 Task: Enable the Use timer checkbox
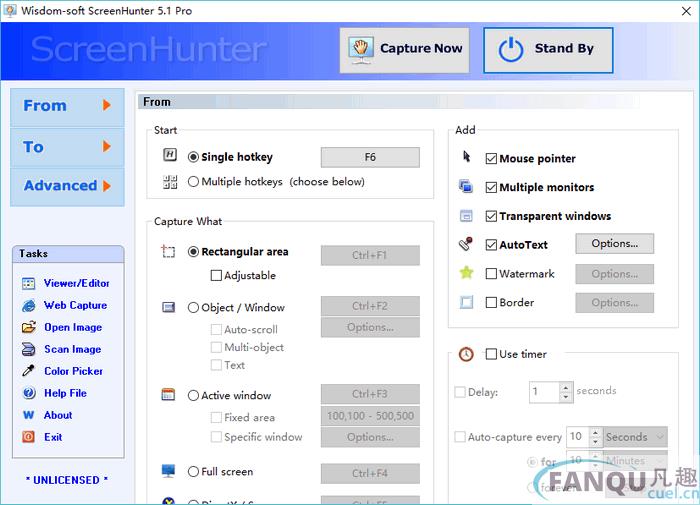(491, 354)
